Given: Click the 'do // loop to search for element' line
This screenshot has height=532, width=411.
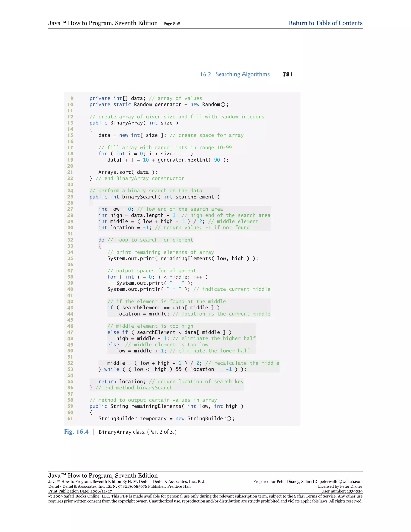Looking at the screenshot, I should click(146, 240).
